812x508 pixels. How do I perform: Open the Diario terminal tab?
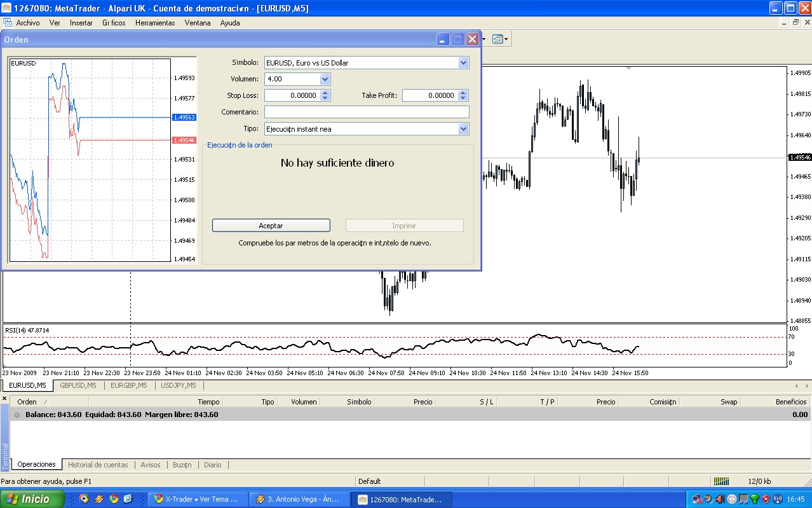[x=213, y=465]
